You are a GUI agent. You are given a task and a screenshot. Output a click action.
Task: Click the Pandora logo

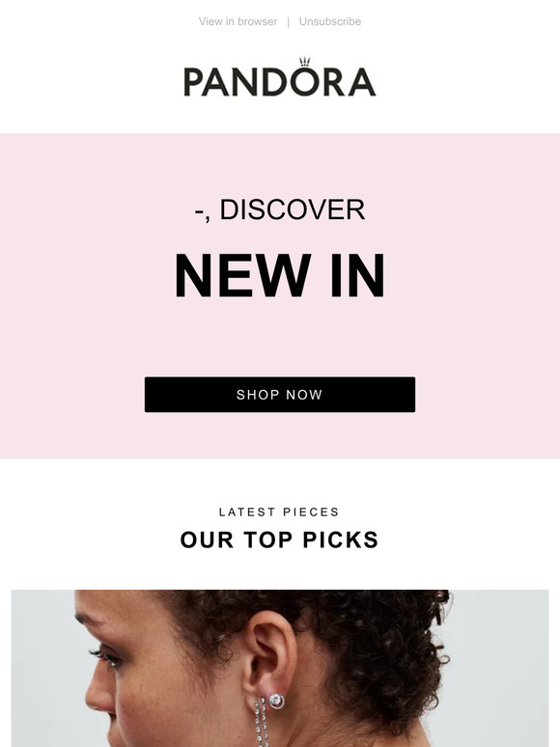pos(280,77)
